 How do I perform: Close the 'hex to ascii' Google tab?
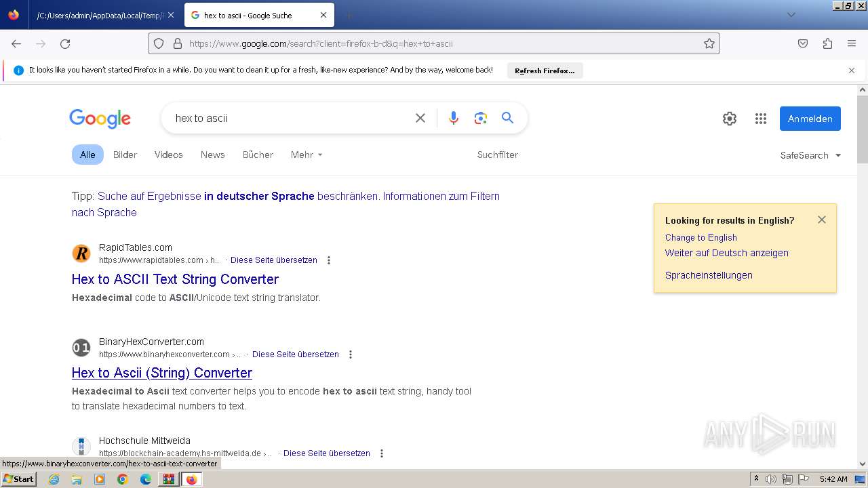323,15
